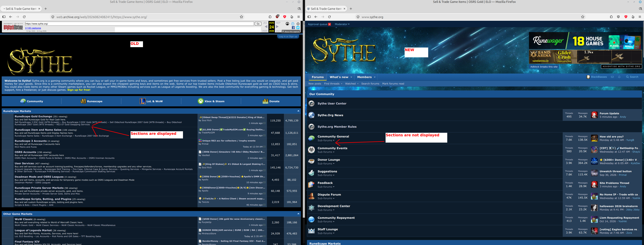Image resolution: width=644 pixels, height=245 pixels.
Task: Click the Donor Lounge coffee-cup icon
Action: point(311,161)
